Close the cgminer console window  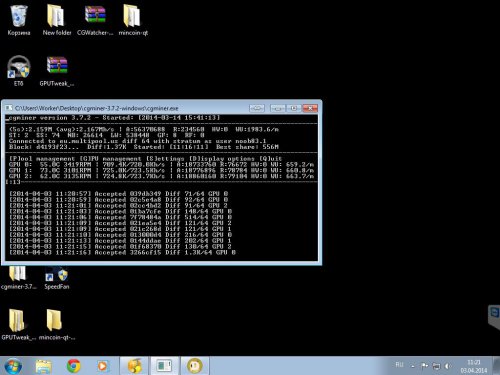310,108
